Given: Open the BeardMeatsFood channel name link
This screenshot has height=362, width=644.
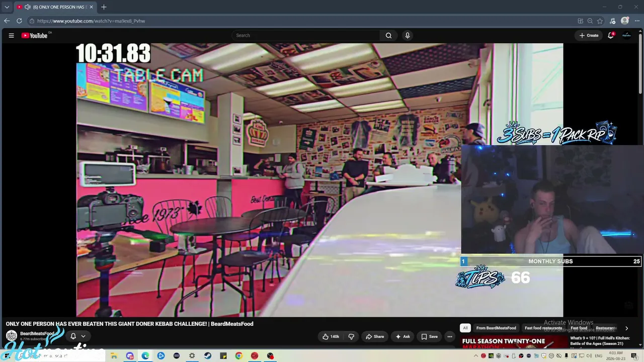Looking at the screenshot, I should click(37, 334).
